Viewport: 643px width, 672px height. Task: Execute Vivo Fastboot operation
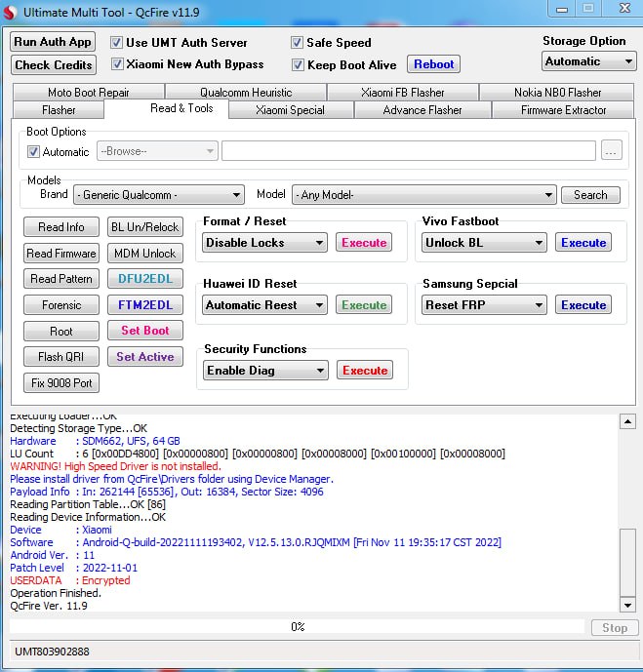click(583, 243)
